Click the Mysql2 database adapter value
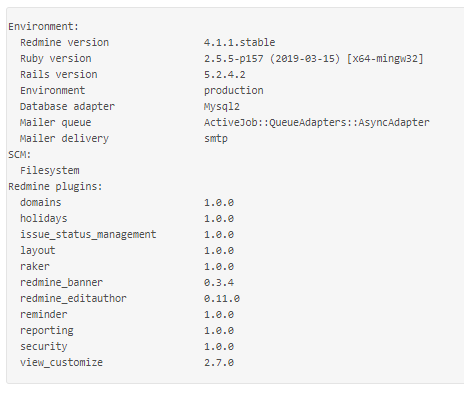 point(222,107)
